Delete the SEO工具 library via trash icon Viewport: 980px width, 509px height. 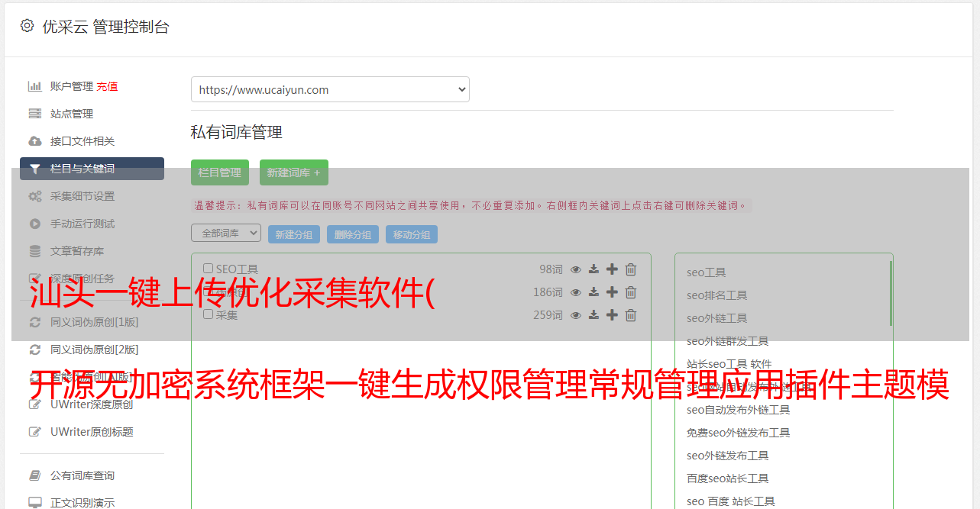click(x=631, y=269)
